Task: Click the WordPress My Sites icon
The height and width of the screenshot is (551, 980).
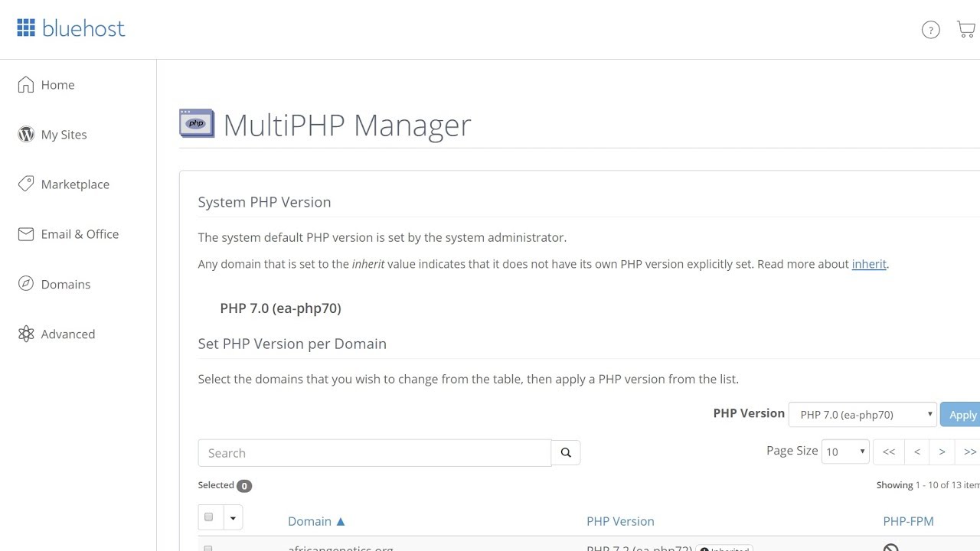Action: [26, 134]
